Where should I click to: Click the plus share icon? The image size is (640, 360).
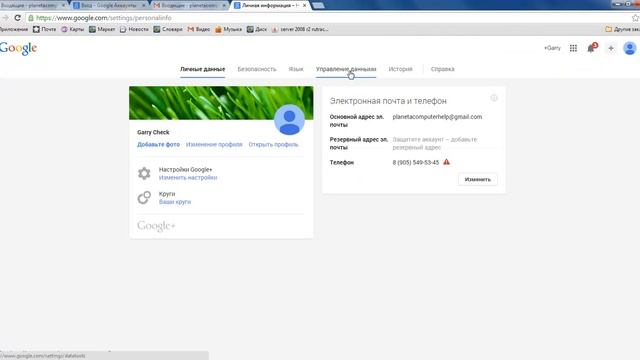611,48
